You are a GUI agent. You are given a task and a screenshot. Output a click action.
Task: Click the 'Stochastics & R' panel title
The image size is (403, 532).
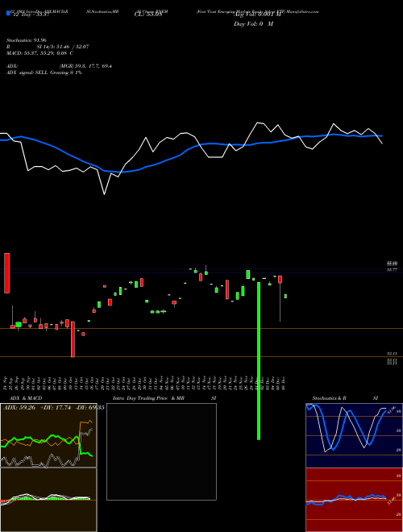[x=329, y=398]
